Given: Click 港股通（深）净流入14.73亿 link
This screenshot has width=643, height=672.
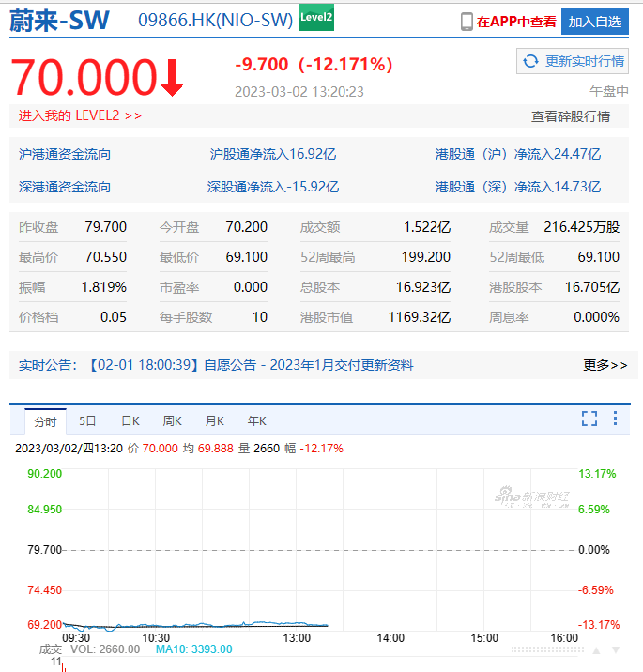Looking at the screenshot, I should pos(518,188).
